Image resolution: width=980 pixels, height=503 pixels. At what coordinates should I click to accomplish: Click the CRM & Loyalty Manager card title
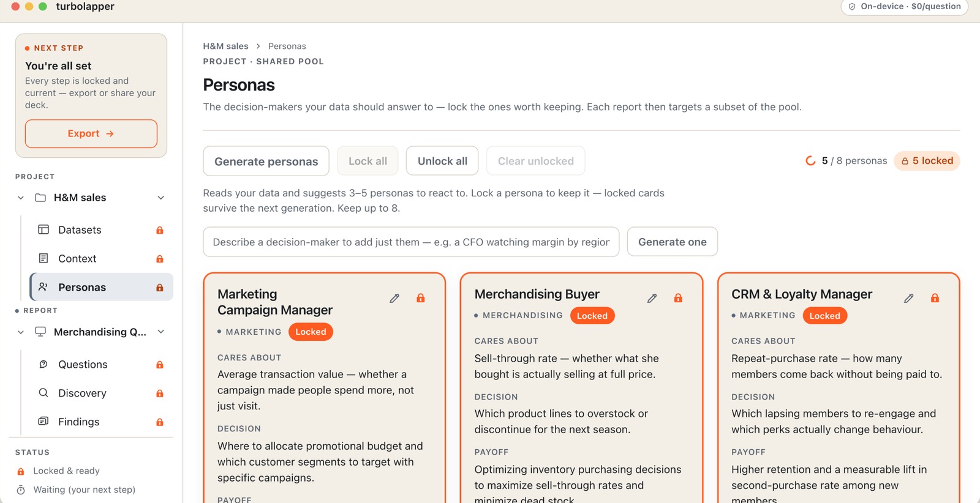coord(802,294)
